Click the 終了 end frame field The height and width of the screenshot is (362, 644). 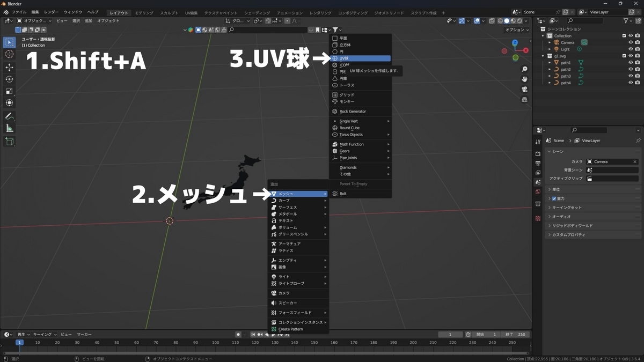[x=516, y=334]
